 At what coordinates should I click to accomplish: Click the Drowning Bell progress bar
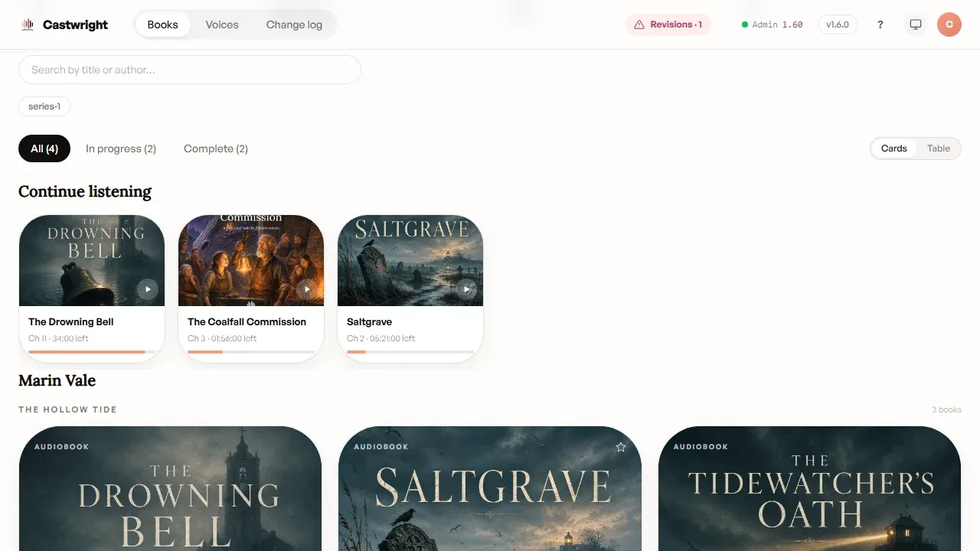pyautogui.click(x=92, y=352)
